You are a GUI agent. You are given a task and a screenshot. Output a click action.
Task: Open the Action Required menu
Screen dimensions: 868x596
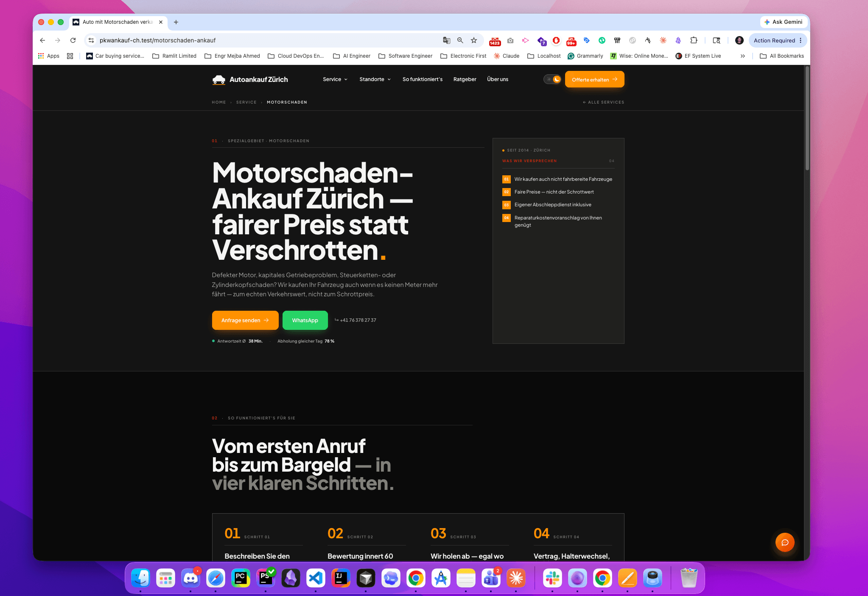pos(778,40)
